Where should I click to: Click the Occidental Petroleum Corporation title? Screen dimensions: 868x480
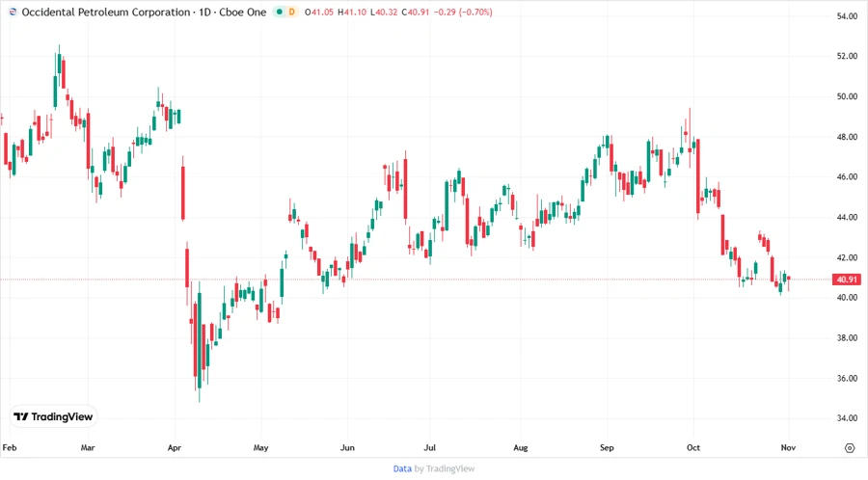tap(106, 12)
